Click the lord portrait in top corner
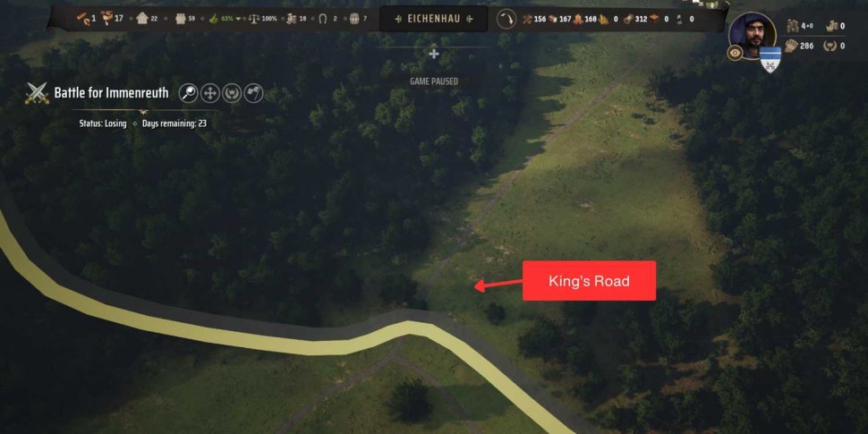868x434 pixels. pos(753,34)
